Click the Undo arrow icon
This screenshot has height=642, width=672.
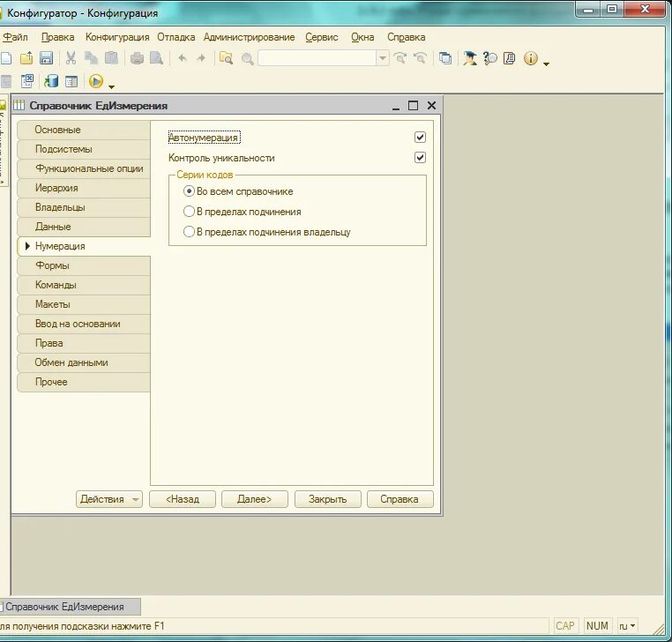coord(183,58)
